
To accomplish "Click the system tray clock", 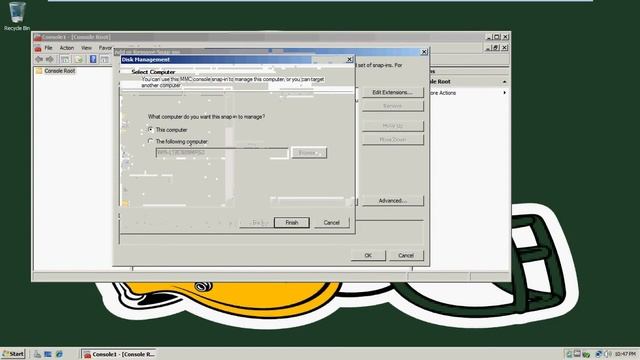I will coord(625,354).
